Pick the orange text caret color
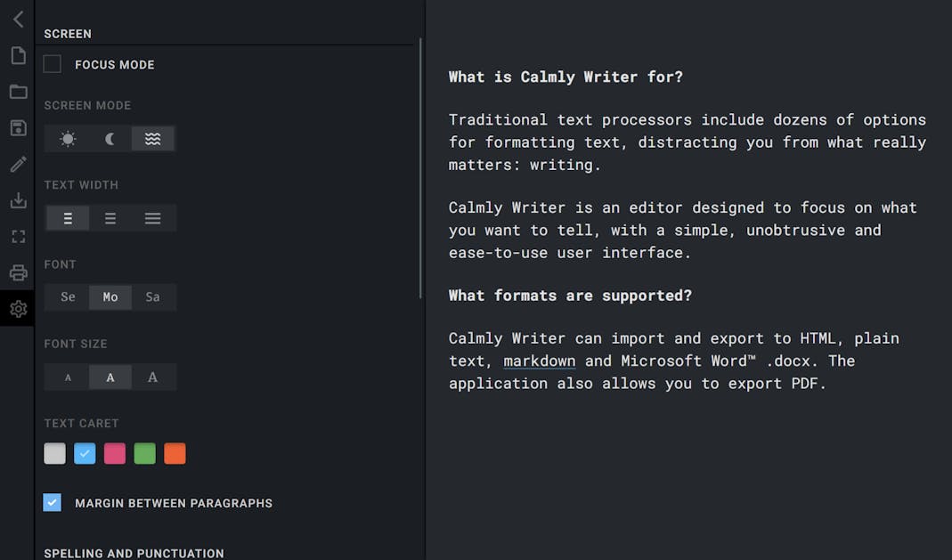Viewport: 952px width, 560px height. click(x=175, y=453)
